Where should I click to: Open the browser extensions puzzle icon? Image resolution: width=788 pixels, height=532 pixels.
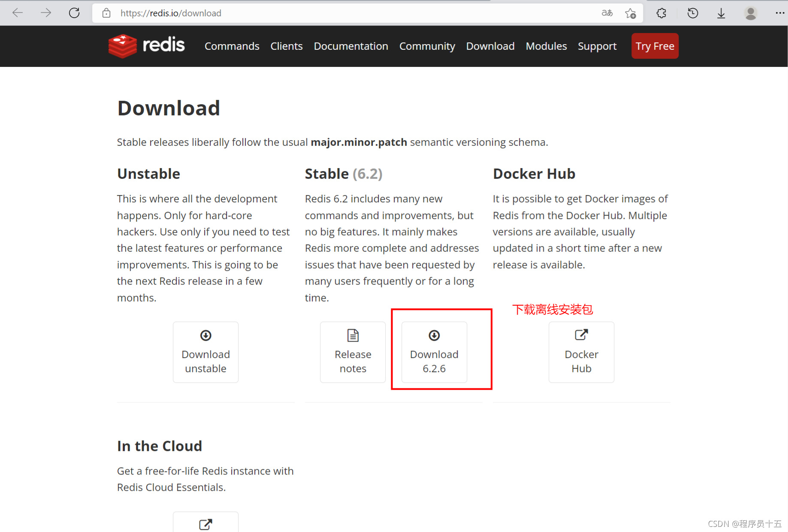pyautogui.click(x=661, y=13)
